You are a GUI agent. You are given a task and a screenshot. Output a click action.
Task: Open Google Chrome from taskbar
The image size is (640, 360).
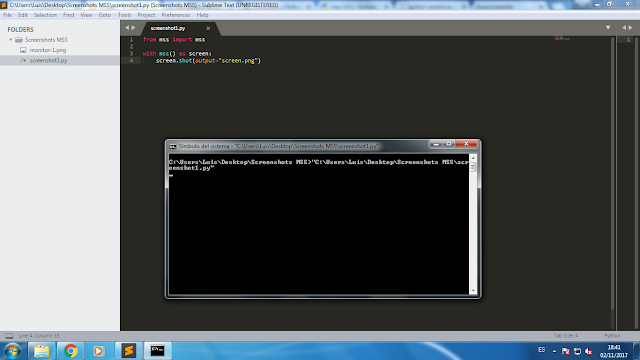tap(70, 351)
